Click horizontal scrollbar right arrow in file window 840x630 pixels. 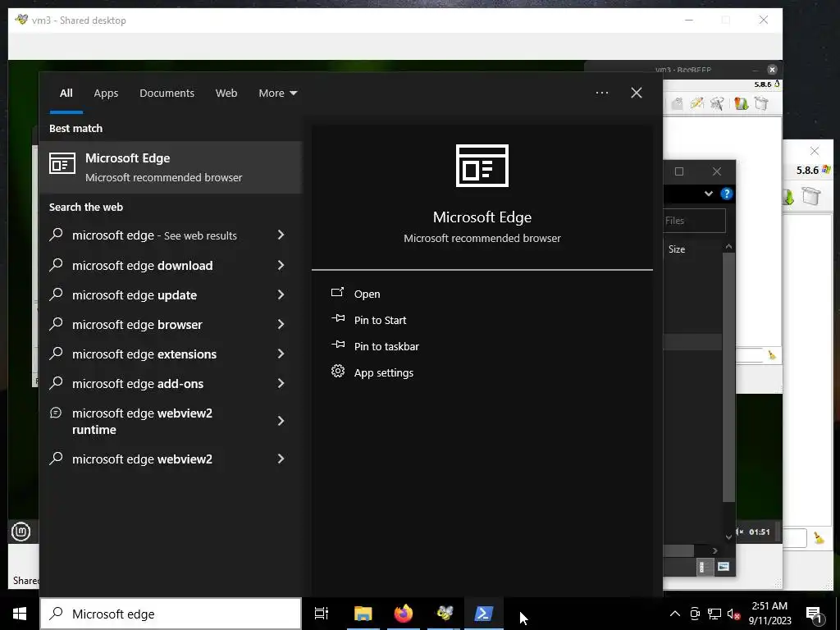(715, 550)
